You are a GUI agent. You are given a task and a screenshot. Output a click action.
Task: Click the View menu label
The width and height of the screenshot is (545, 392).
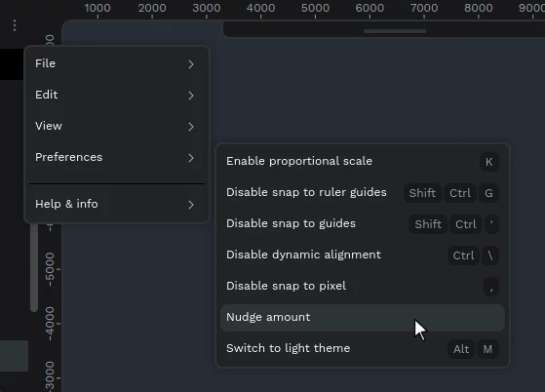pyautogui.click(x=49, y=126)
